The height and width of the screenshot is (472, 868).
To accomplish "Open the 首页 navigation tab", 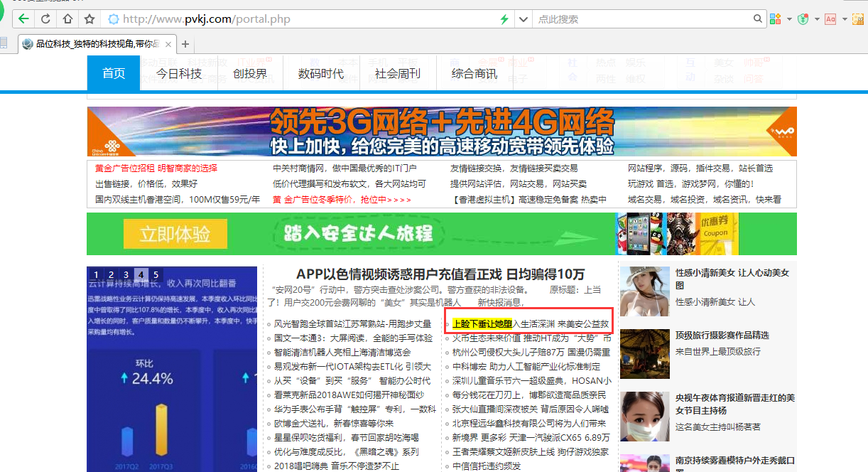I will 114,73.
